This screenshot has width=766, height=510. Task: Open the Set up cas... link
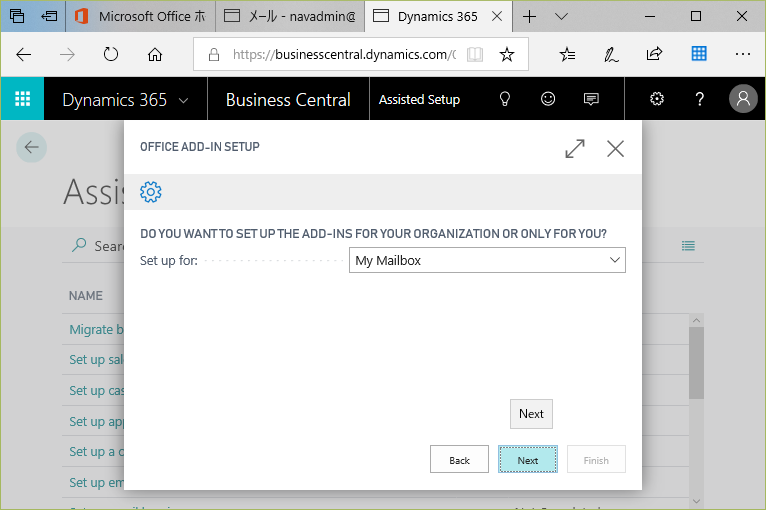tap(97, 390)
